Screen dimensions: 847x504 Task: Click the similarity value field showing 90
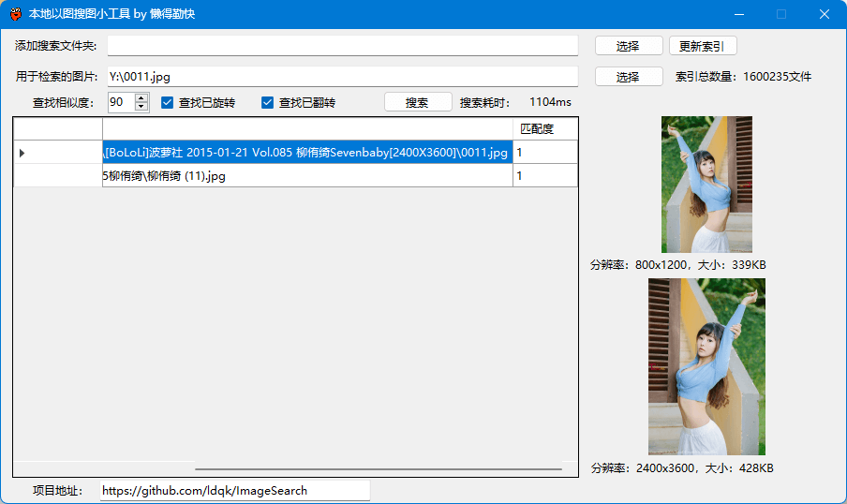click(x=121, y=103)
